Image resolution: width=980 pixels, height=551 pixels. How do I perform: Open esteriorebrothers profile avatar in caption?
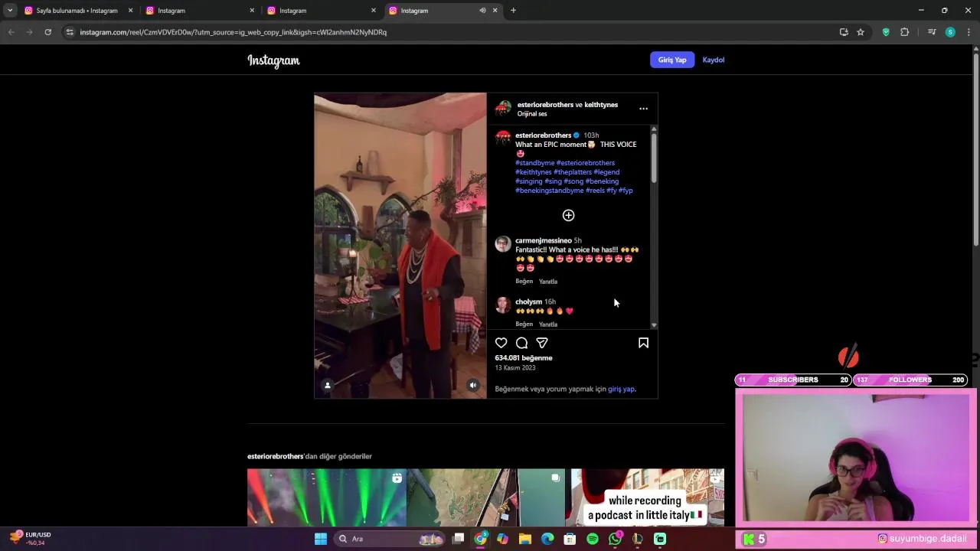(503, 138)
